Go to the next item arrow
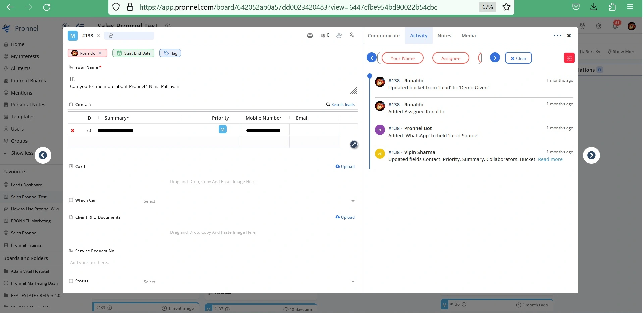Image resolution: width=644 pixels, height=313 pixels. point(592,155)
